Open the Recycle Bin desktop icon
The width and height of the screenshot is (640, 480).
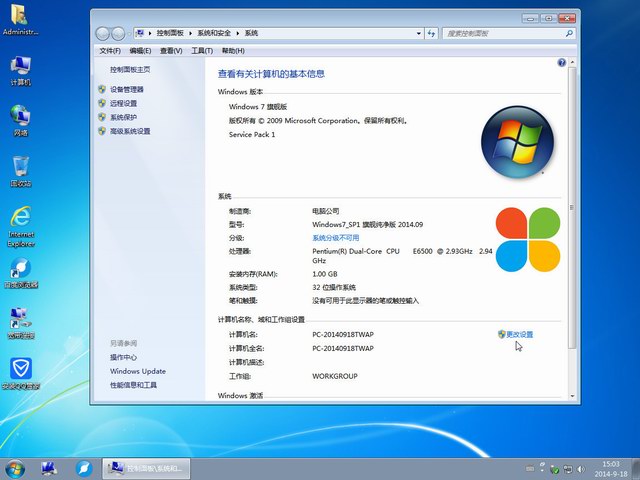(20, 171)
